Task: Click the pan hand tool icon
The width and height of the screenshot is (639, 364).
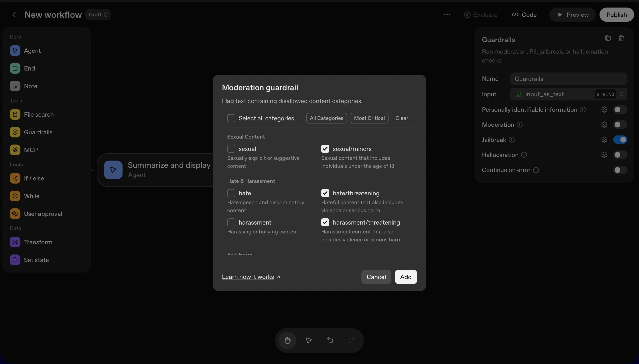Action: [x=288, y=340]
